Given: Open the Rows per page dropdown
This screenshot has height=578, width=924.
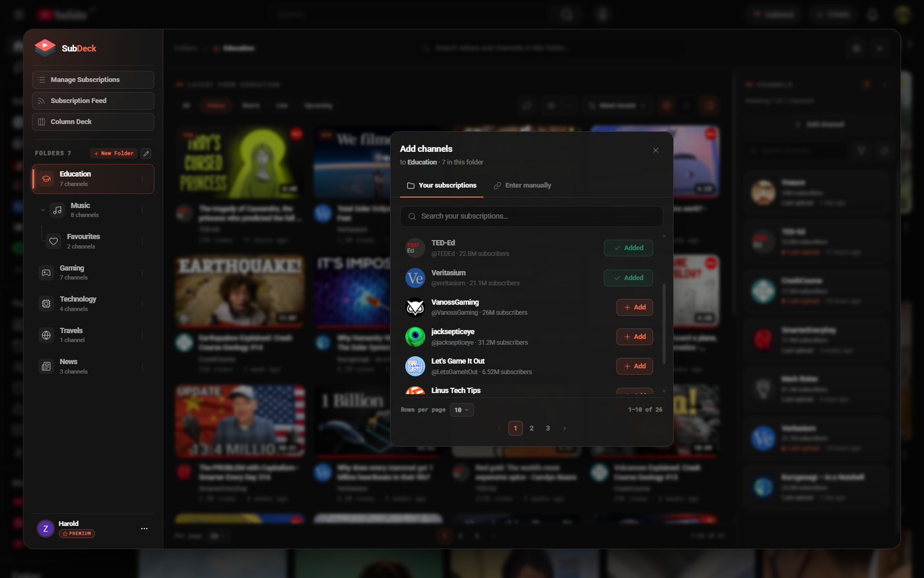Looking at the screenshot, I should (x=462, y=410).
